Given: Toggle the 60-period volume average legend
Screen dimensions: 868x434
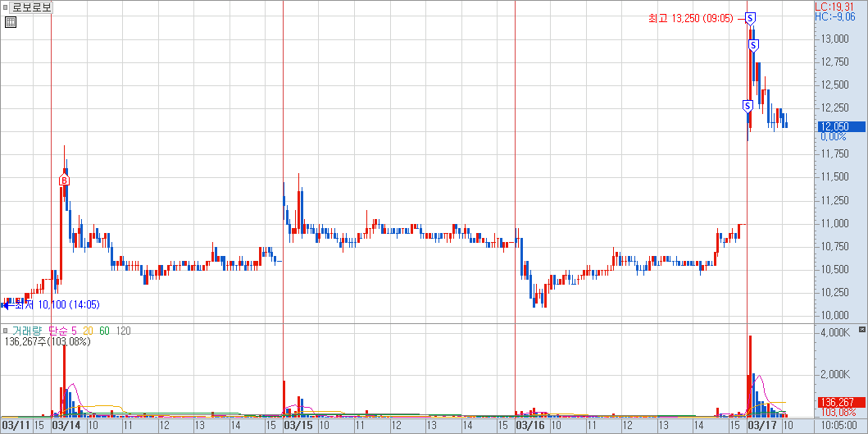Looking at the screenshot, I should pyautogui.click(x=105, y=331).
